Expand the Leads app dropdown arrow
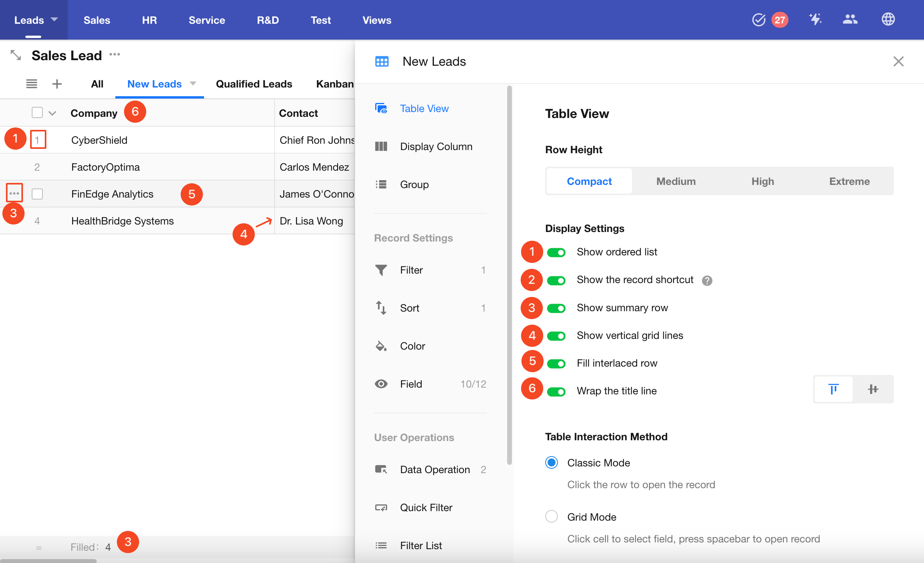This screenshot has height=563, width=924. coord(54,19)
